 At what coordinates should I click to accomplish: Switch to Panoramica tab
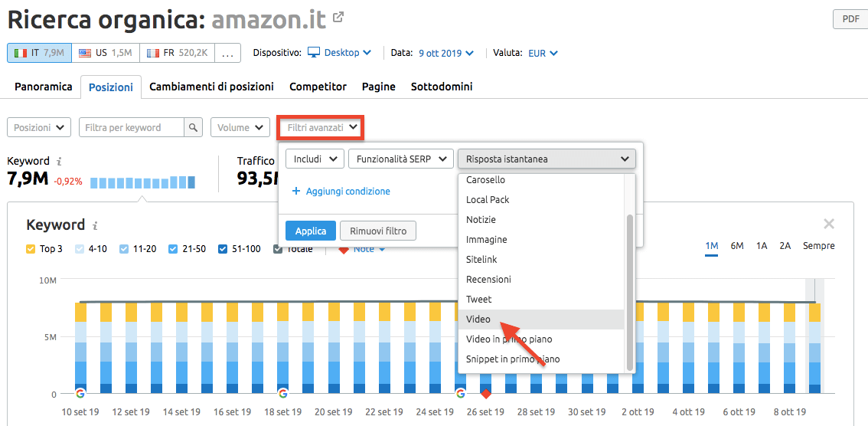43,87
